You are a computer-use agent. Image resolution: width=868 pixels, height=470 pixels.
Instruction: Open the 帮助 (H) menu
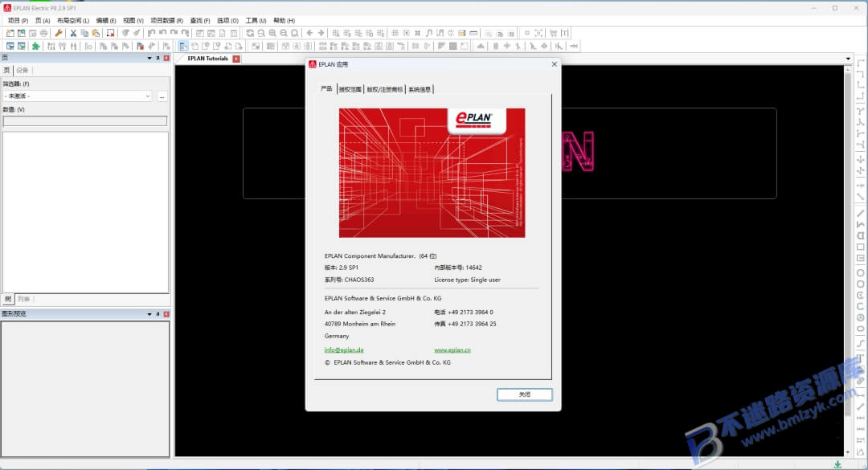click(x=284, y=20)
